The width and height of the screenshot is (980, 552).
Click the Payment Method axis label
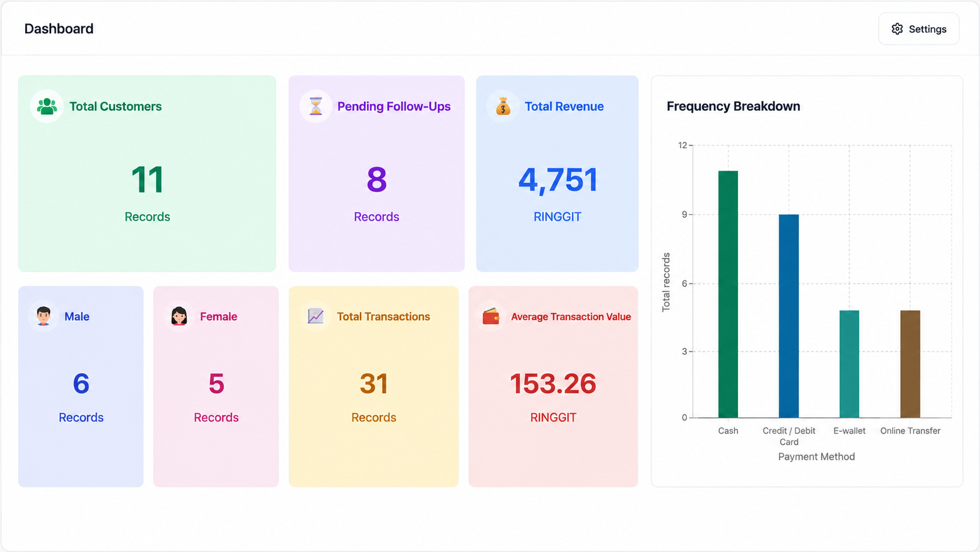pos(816,456)
